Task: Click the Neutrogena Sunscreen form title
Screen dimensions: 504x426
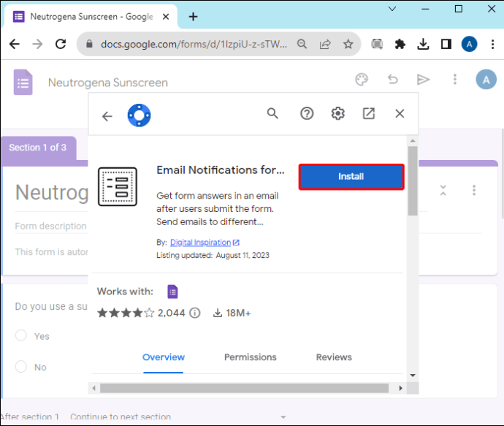Action: 107,83
